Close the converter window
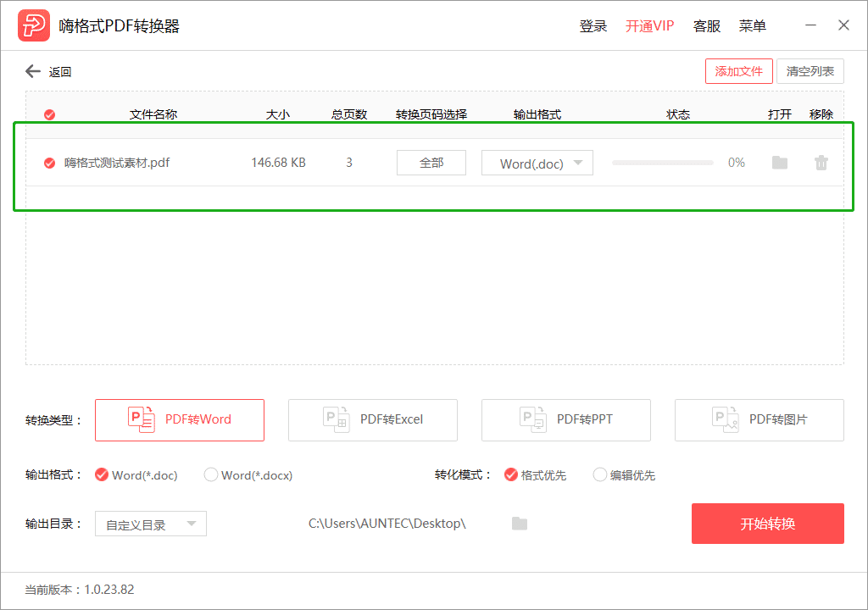Screen dimensions: 868x610 click(x=843, y=25)
